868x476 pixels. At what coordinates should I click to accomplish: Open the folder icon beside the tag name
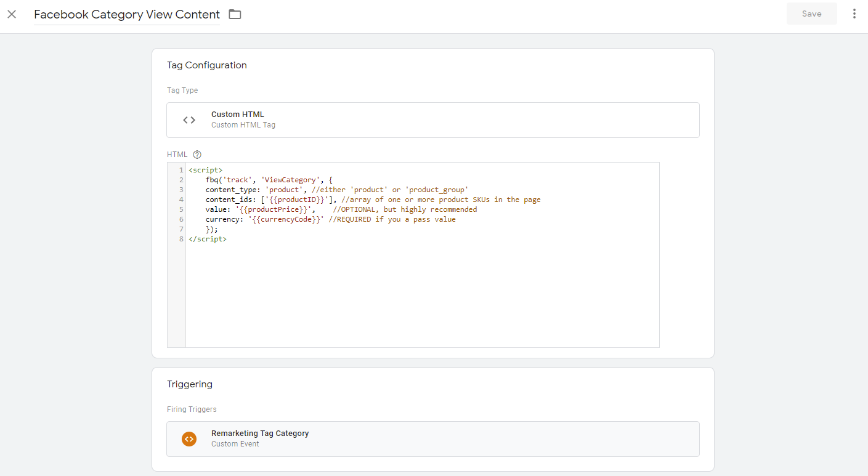pyautogui.click(x=235, y=14)
